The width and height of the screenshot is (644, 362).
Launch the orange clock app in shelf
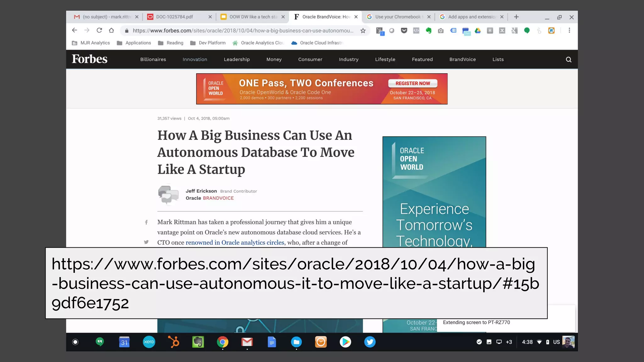[321, 342]
